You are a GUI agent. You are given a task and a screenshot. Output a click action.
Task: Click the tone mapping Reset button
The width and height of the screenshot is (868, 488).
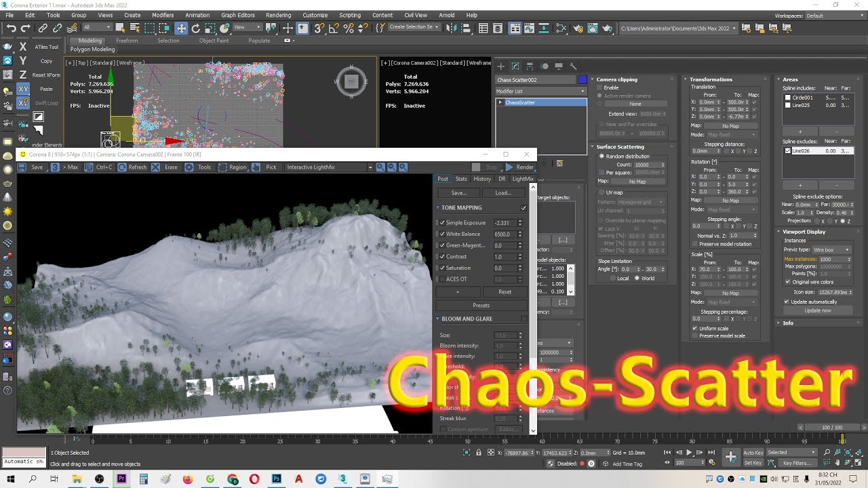(505, 291)
